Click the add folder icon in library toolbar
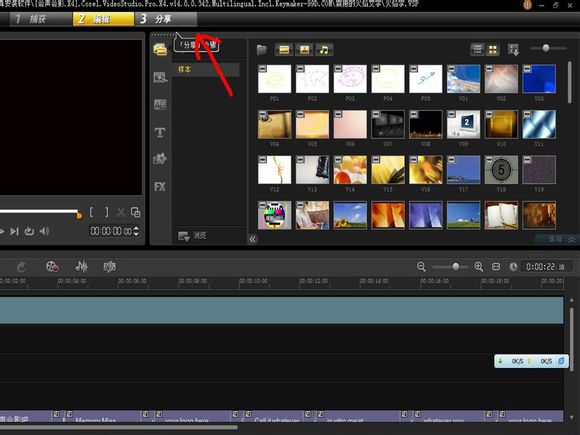The image size is (580, 435). (x=262, y=50)
